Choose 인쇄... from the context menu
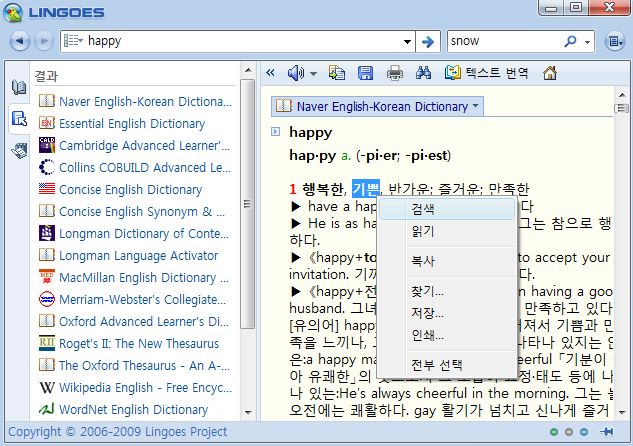 [447, 335]
